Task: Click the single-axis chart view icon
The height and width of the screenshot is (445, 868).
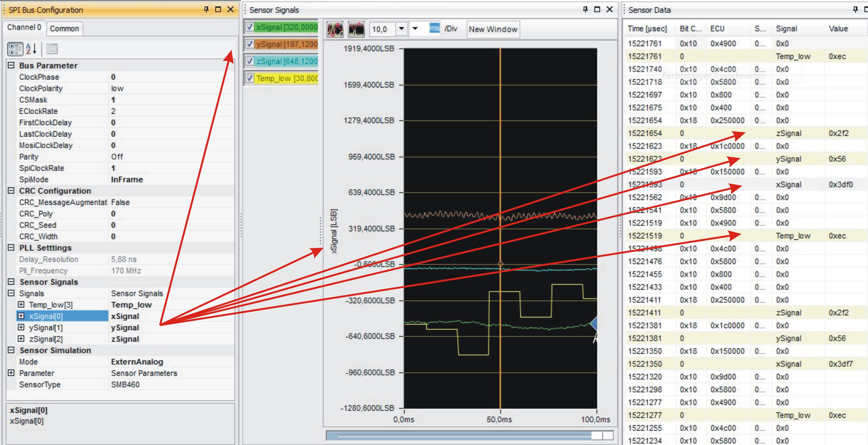Action: click(x=356, y=29)
